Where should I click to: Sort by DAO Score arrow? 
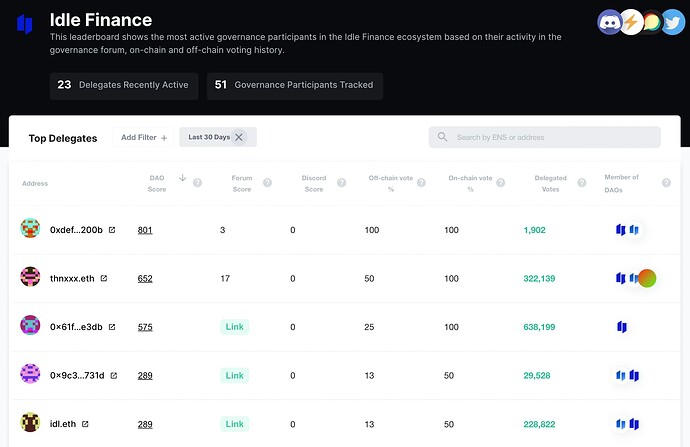[182, 178]
